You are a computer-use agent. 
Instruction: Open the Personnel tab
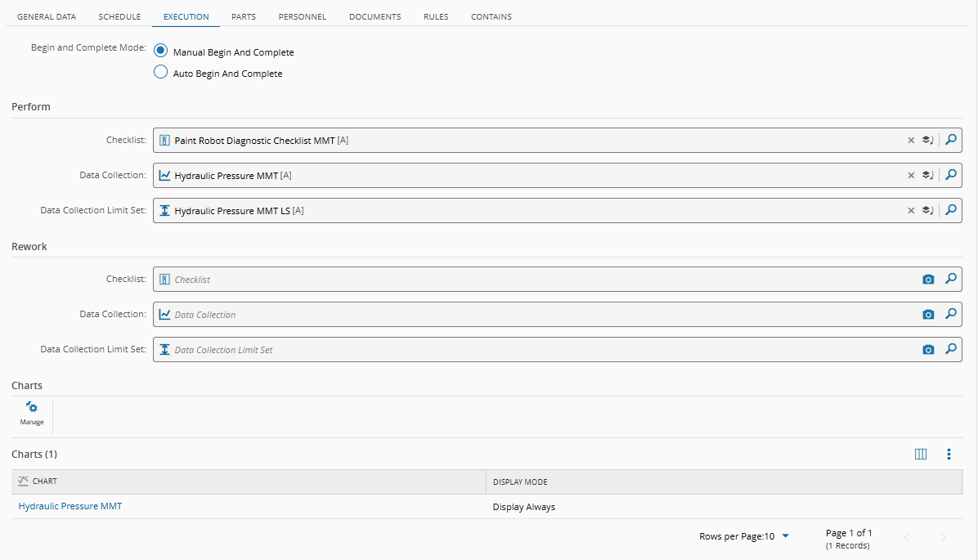[302, 17]
